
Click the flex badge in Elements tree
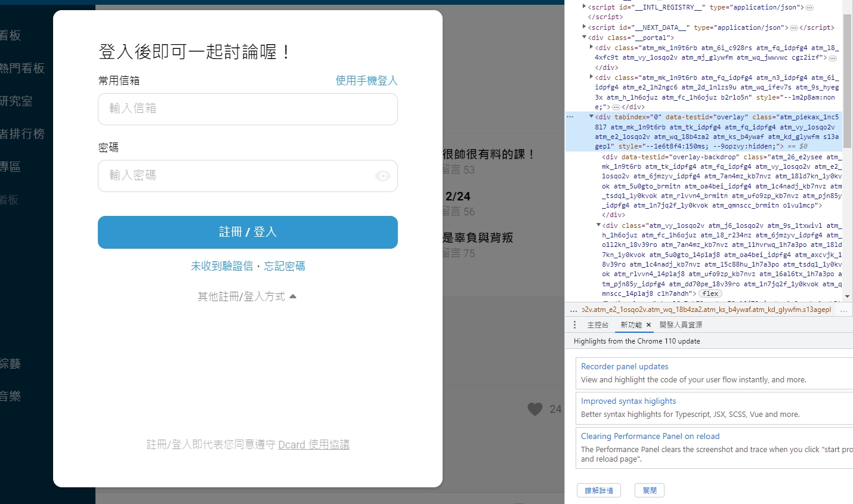pos(710,293)
